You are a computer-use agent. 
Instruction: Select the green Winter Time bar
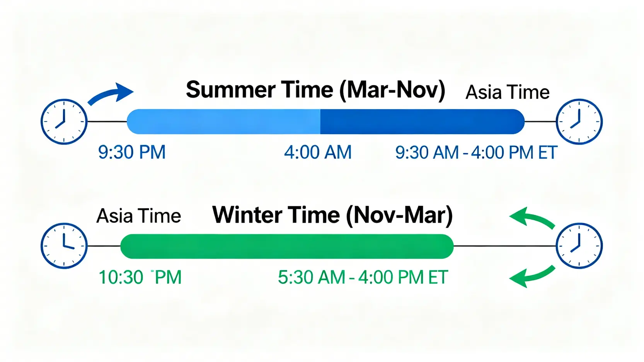(287, 246)
